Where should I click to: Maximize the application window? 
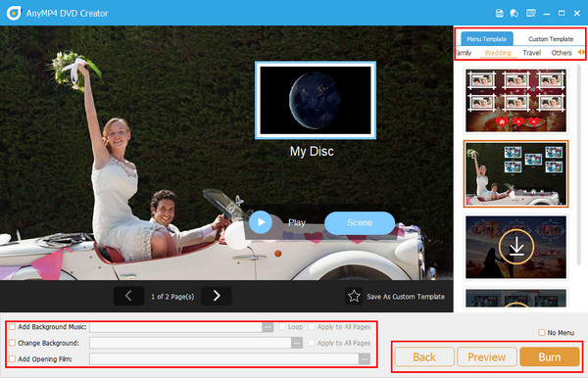(562, 13)
